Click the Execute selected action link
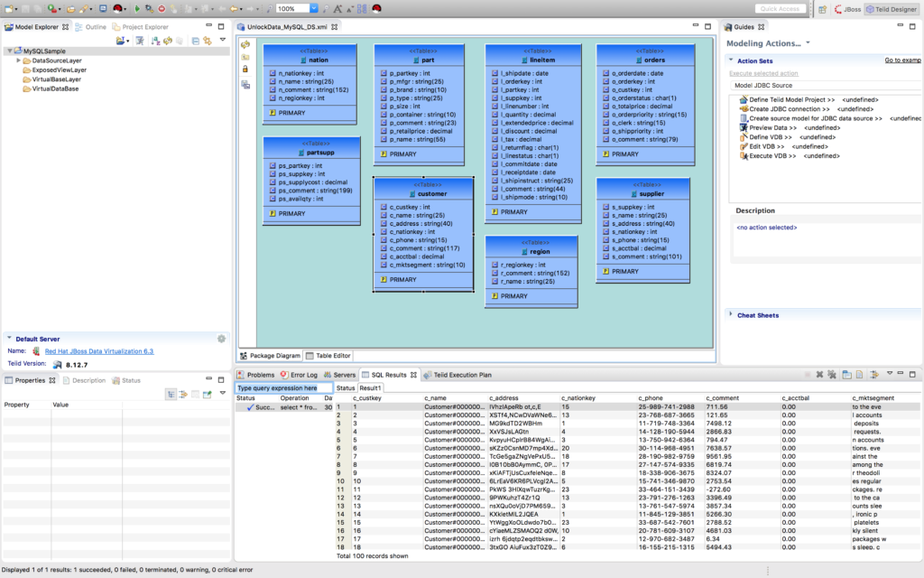This screenshot has width=924, height=578. pyautogui.click(x=763, y=73)
